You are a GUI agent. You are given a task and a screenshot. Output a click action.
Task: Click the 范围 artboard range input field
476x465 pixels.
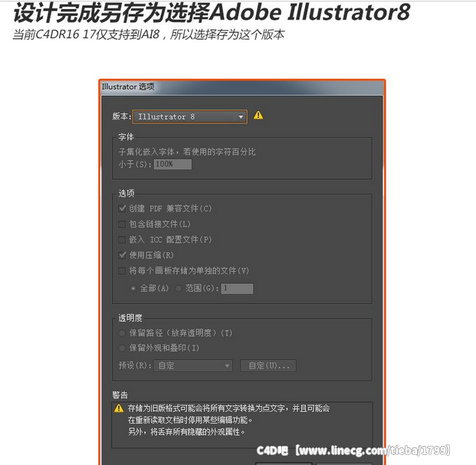237,289
